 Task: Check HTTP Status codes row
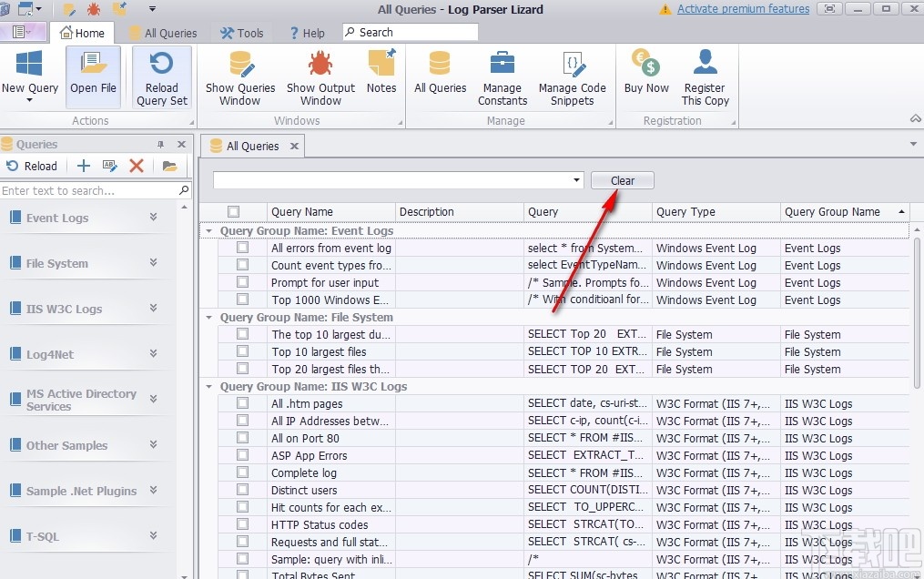tap(242, 523)
